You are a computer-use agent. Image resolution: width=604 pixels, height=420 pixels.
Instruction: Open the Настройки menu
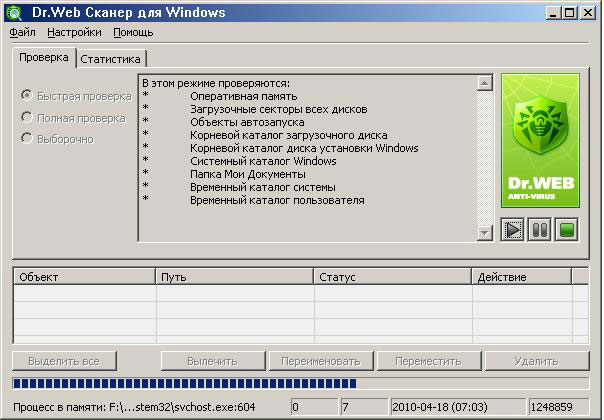click(x=74, y=33)
